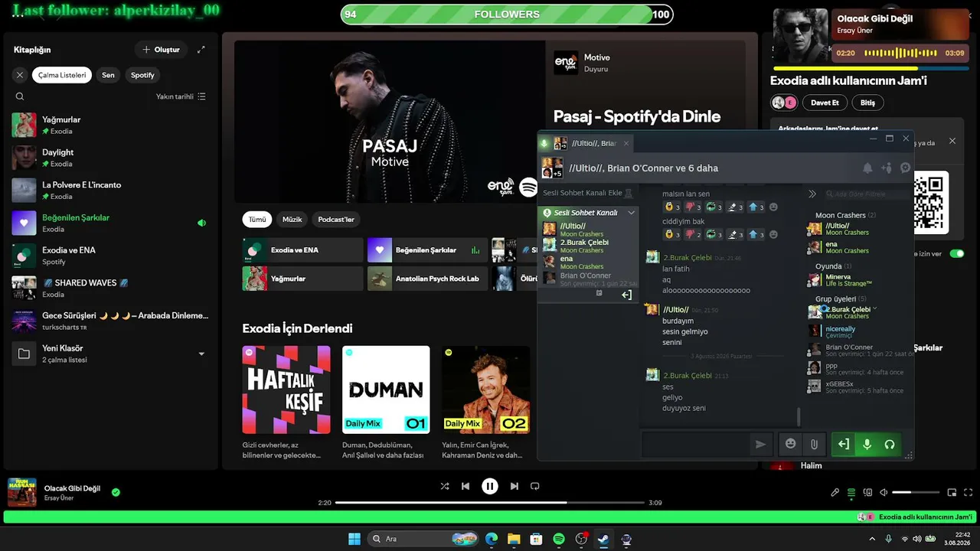Screen dimensions: 980x551
Task: Open Steam chat settings gear
Action: (905, 168)
